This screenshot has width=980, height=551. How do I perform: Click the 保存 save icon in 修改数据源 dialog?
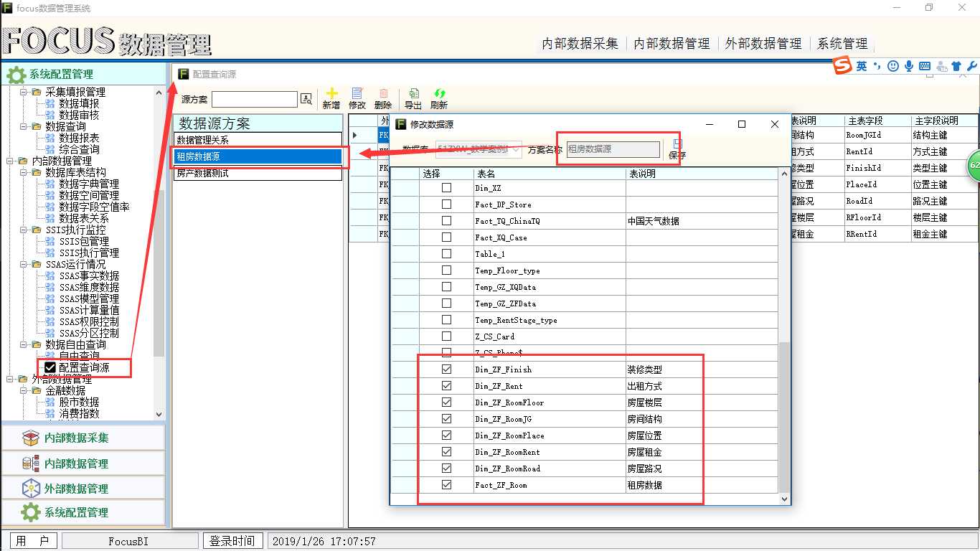[678, 143]
